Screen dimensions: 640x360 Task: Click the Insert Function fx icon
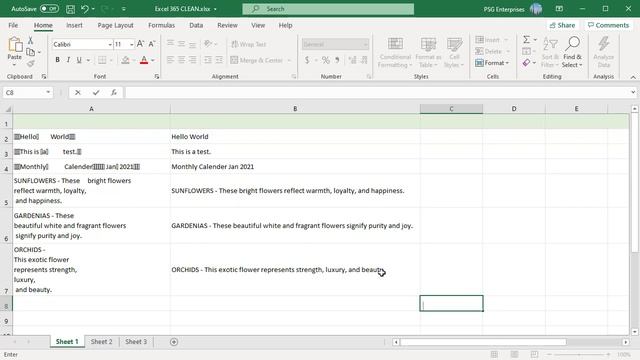(114, 93)
